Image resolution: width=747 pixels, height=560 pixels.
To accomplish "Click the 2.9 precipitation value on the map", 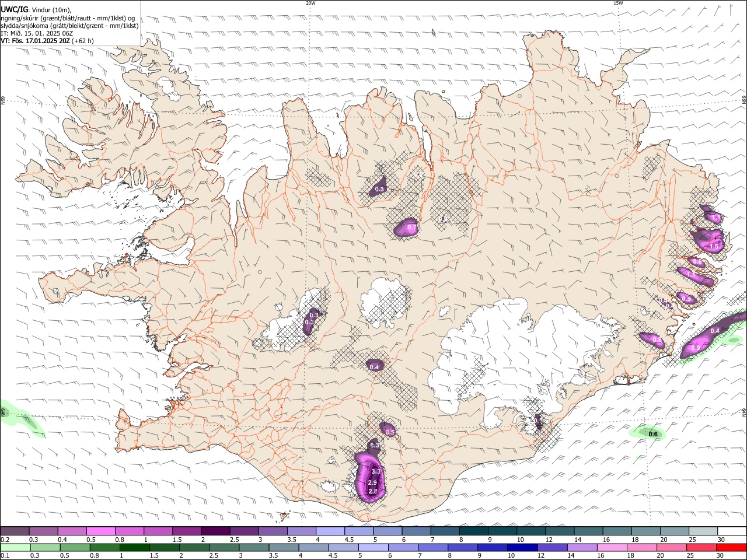I will (x=372, y=483).
